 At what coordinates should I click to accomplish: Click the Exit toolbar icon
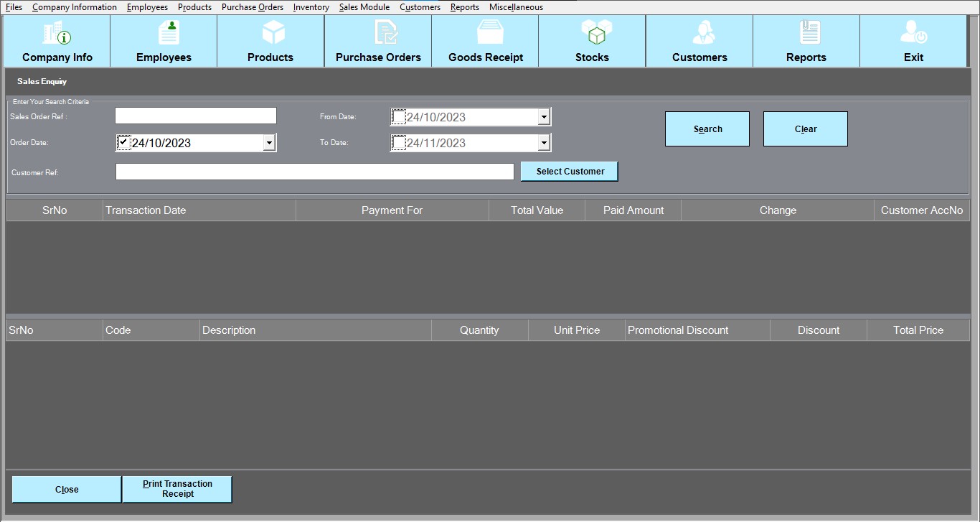913,34
